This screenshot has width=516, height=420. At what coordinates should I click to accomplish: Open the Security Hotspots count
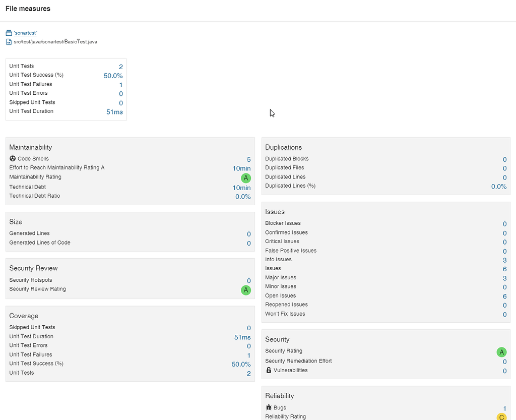coord(248,281)
